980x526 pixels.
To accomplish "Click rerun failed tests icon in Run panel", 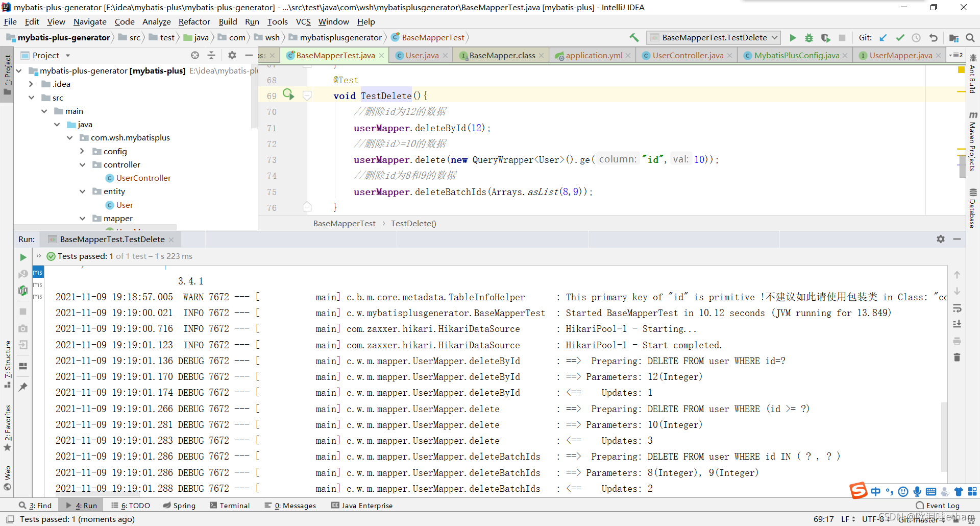I will (x=23, y=274).
